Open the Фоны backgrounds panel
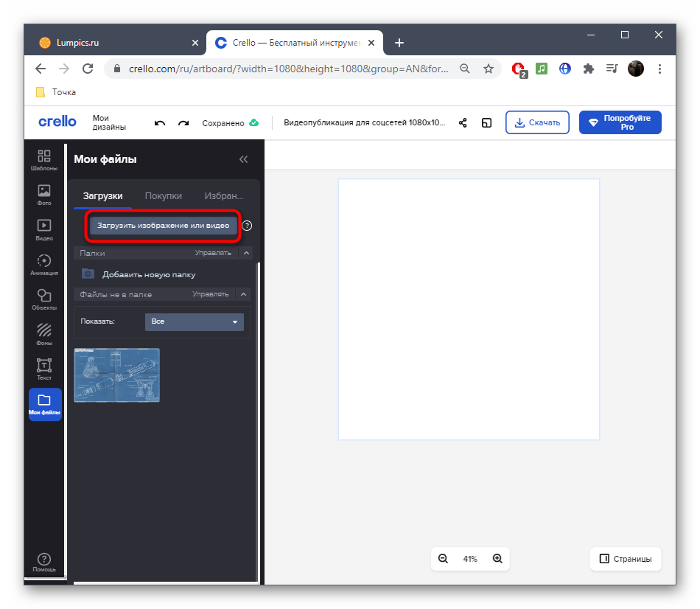700x609 pixels. click(x=44, y=334)
